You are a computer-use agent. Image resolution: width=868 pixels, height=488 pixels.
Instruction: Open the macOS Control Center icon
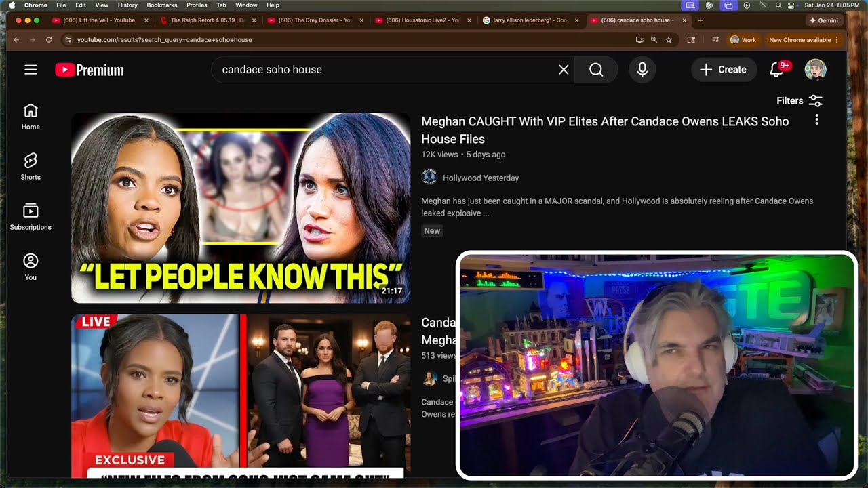pos(791,5)
